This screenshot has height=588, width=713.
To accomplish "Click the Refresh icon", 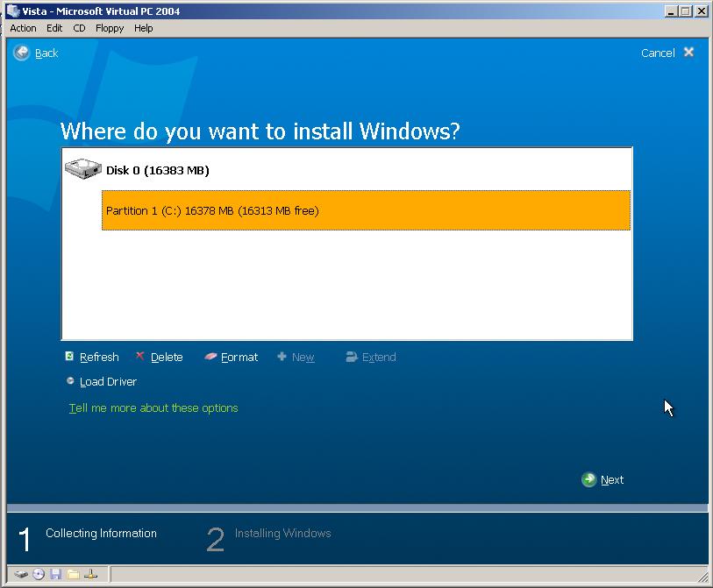I will [69, 357].
